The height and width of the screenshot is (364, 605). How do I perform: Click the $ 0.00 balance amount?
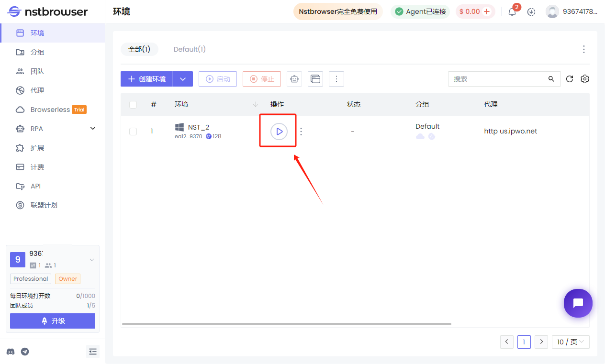coord(470,11)
